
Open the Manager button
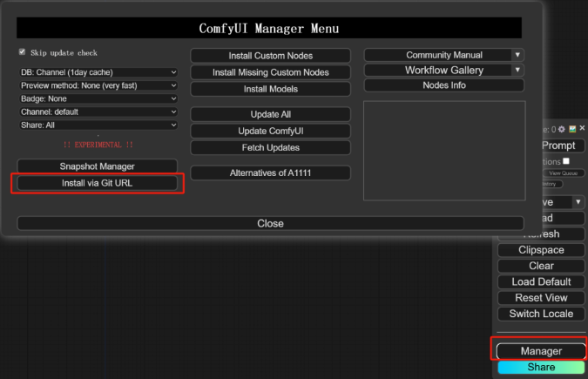click(541, 351)
